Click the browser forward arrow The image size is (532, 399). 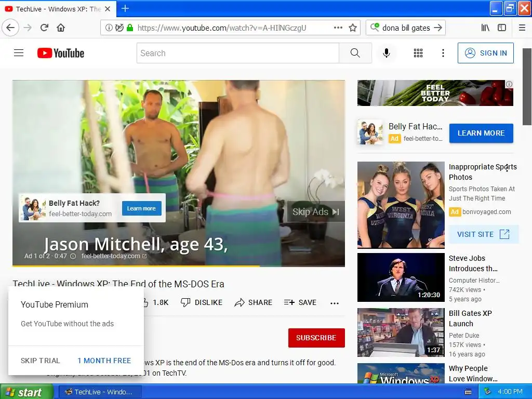28,28
